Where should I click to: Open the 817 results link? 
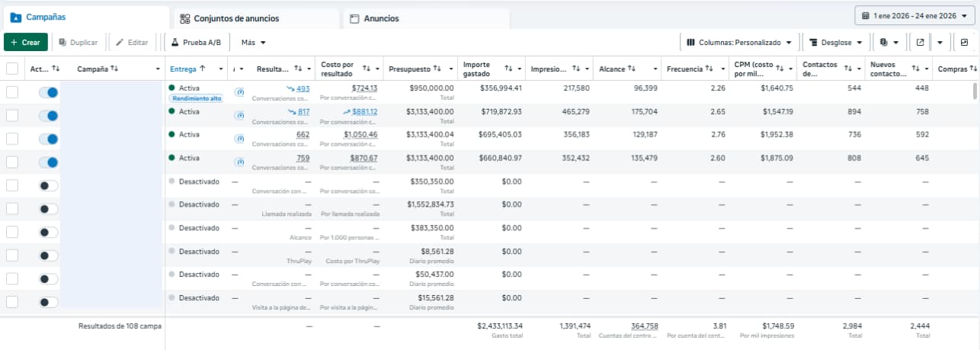pos(303,111)
